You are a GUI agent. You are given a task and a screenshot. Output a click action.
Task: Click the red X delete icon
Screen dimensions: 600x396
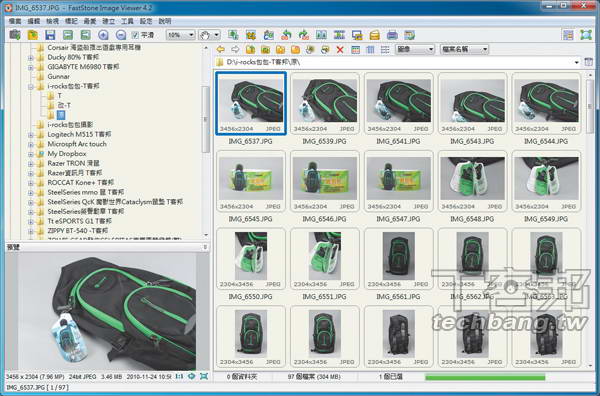[340, 49]
